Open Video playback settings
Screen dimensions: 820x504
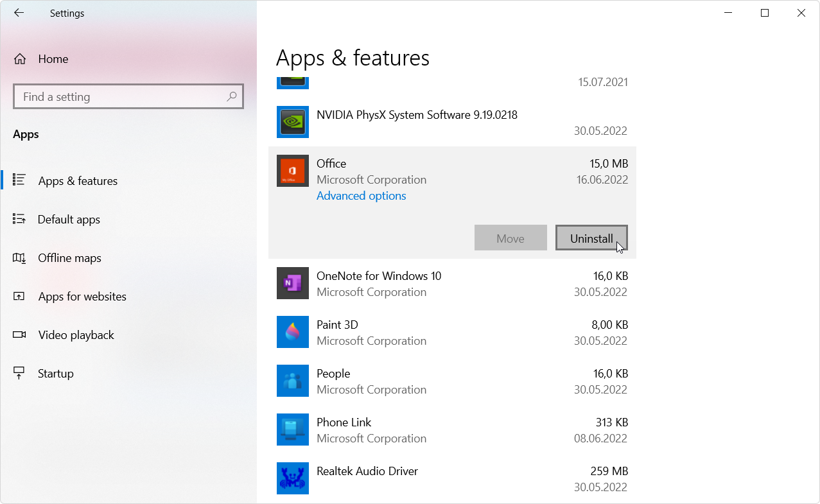128,335
